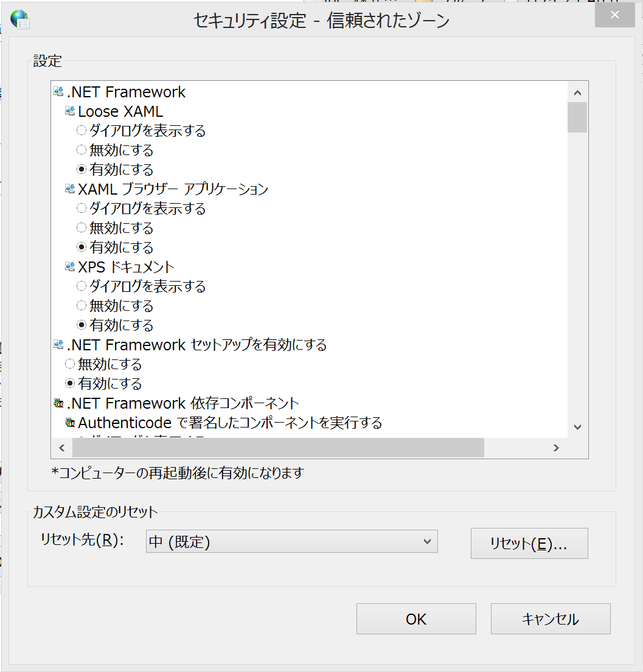Click the Loose XAML heading text
The height and width of the screenshot is (672, 643).
120,111
